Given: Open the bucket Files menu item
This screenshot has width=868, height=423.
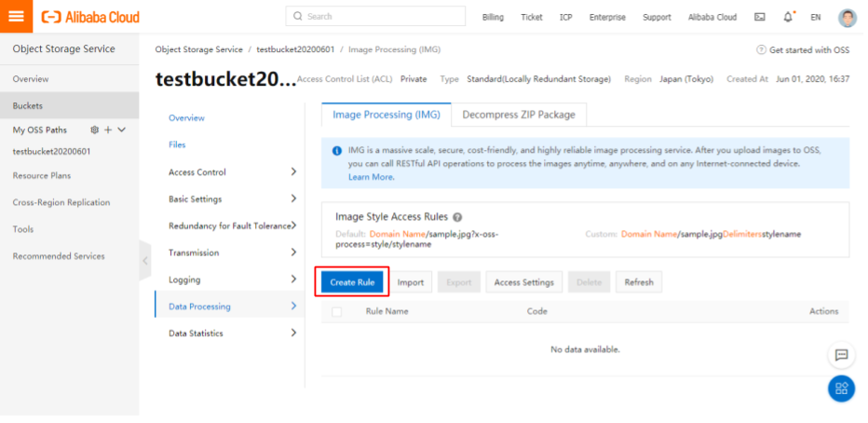Looking at the screenshot, I should point(177,144).
